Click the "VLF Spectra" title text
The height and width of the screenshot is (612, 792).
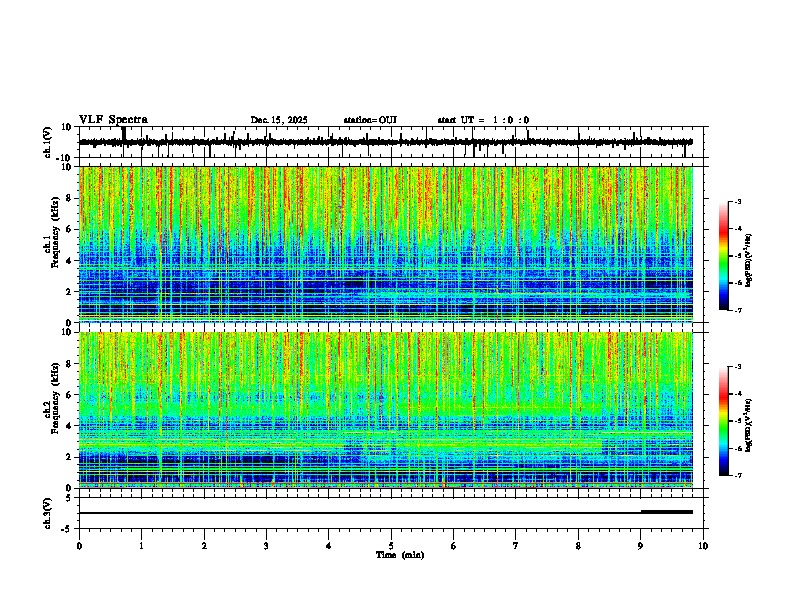click(x=113, y=119)
